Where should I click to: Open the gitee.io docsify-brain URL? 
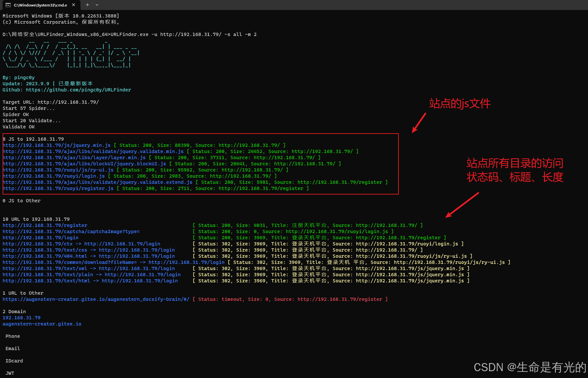pyautogui.click(x=96, y=299)
